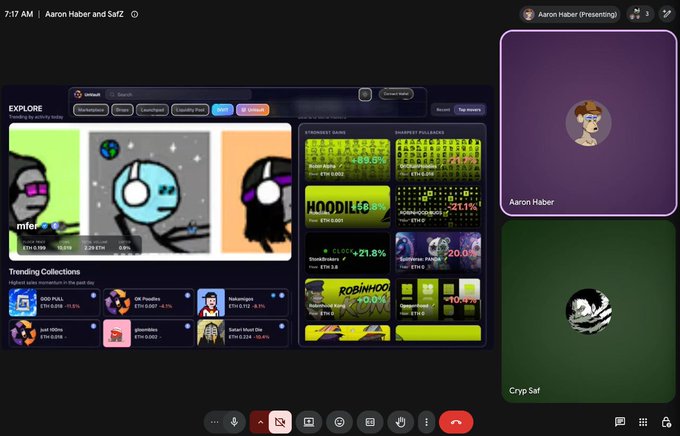Mute the microphone in the call bar
This screenshot has width=680, height=436.
(x=234, y=422)
